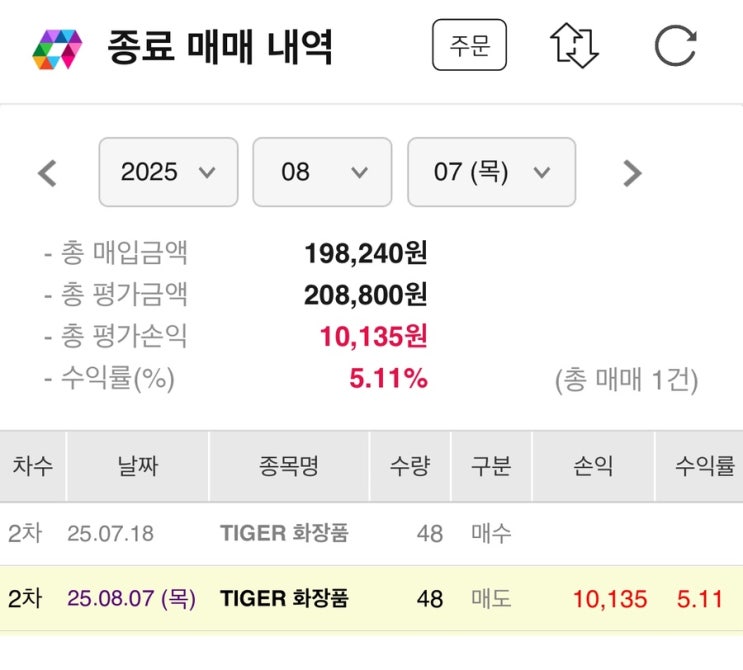Tap the colorful app logo icon
743x670 pixels.
[x=57, y=47]
